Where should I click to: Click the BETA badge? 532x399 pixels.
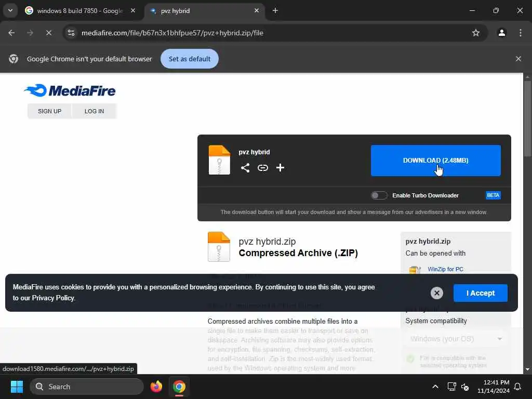[x=493, y=195]
